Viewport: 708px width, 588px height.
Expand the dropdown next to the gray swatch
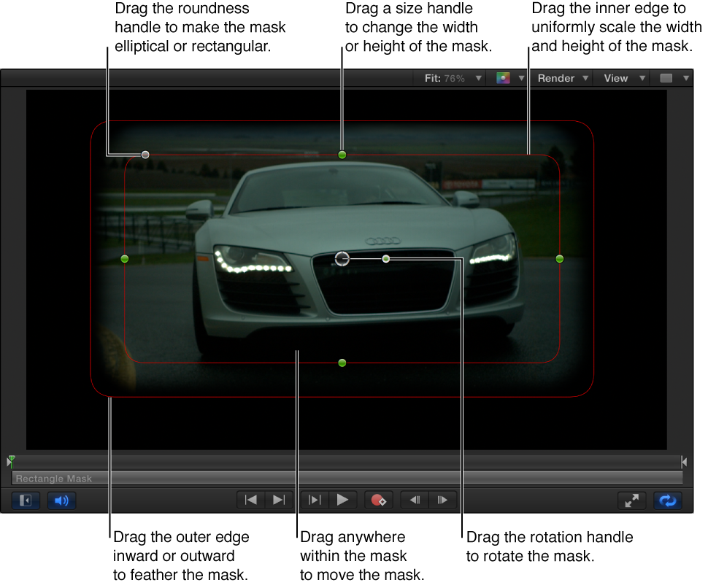click(686, 78)
